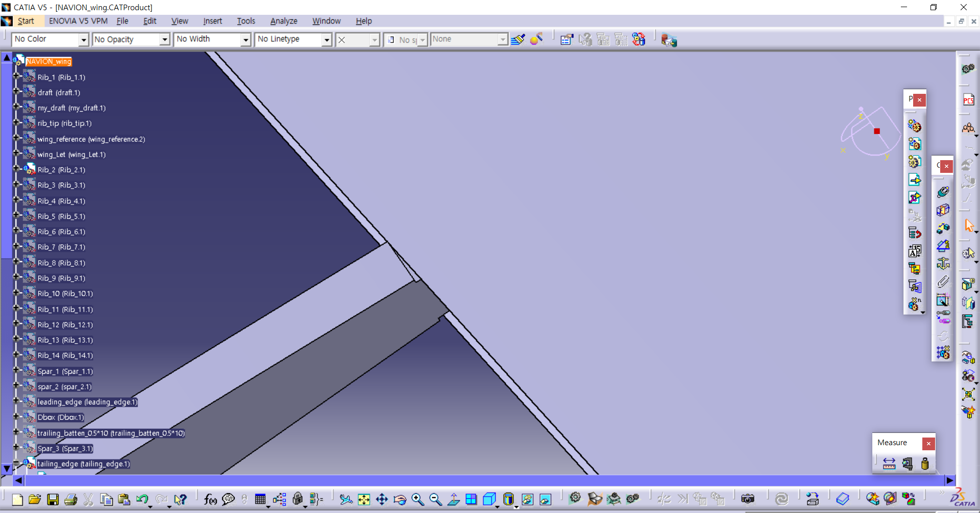Click the Measure Item icon
The image size is (980, 513).
click(907, 464)
